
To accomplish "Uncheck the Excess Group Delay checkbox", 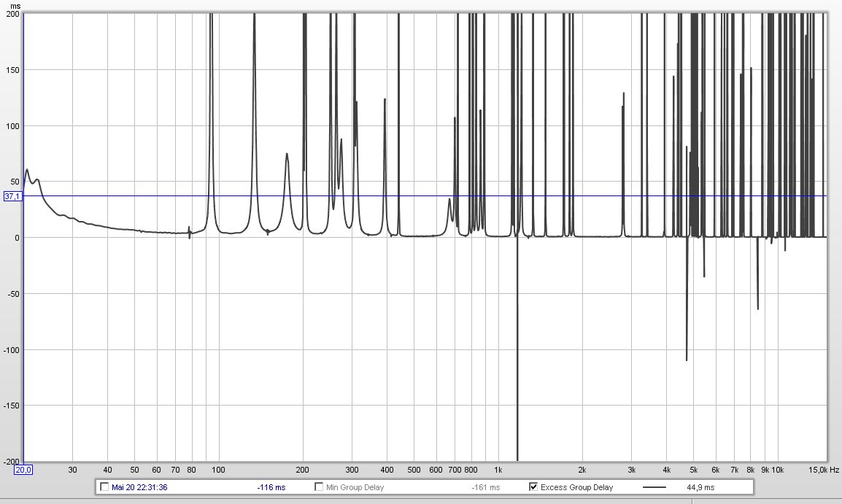I will (x=533, y=486).
